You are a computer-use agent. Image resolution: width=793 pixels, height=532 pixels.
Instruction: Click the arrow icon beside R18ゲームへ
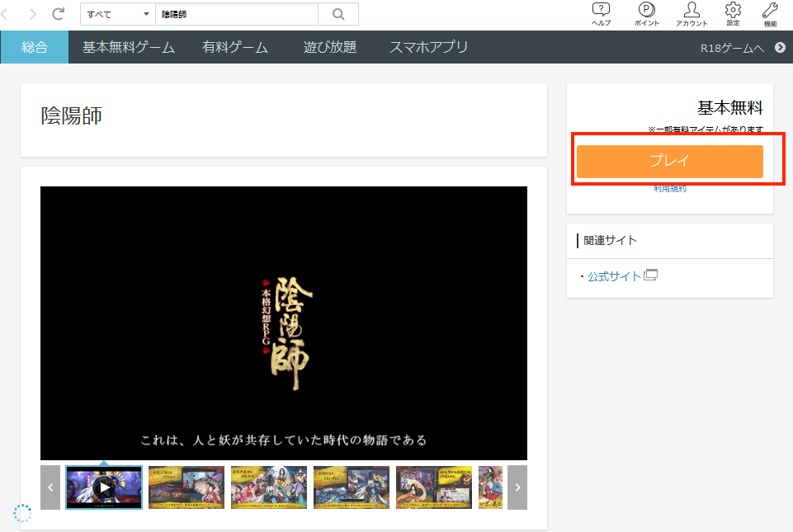[780, 48]
